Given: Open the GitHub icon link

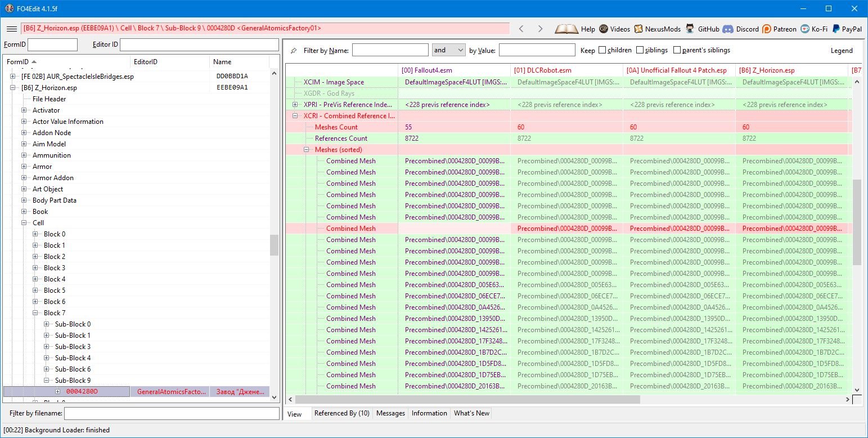Looking at the screenshot, I should [690, 29].
